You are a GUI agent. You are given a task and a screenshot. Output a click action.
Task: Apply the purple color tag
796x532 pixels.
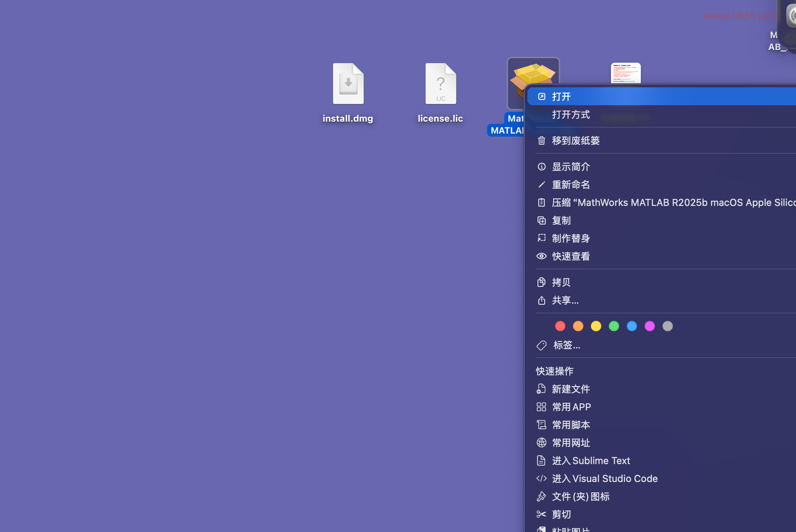(650, 326)
